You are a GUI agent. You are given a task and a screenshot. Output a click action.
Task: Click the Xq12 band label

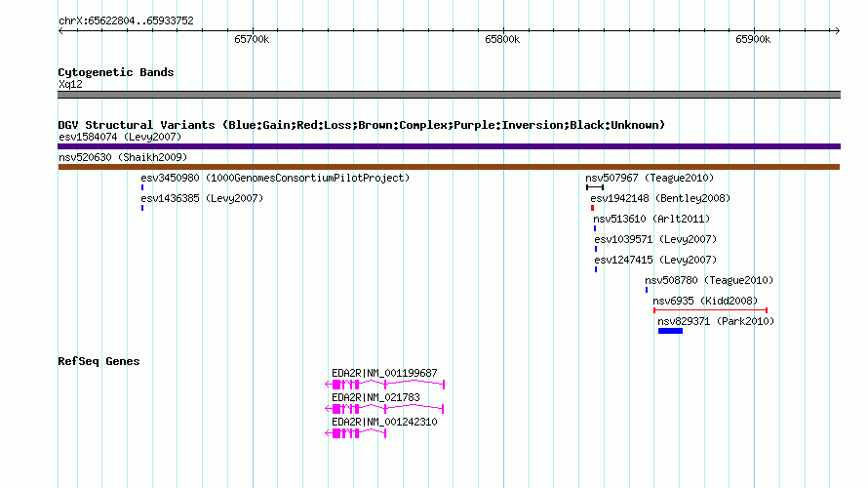tap(70, 84)
